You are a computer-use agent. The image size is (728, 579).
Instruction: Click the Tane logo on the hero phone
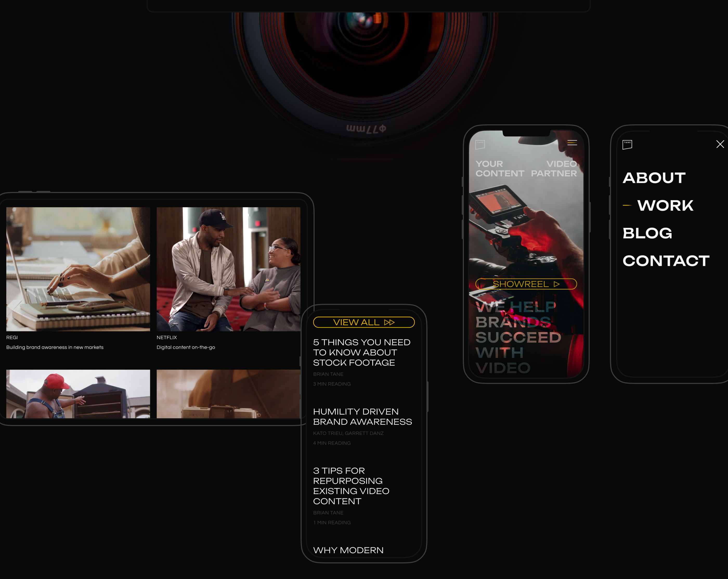pyautogui.click(x=480, y=144)
